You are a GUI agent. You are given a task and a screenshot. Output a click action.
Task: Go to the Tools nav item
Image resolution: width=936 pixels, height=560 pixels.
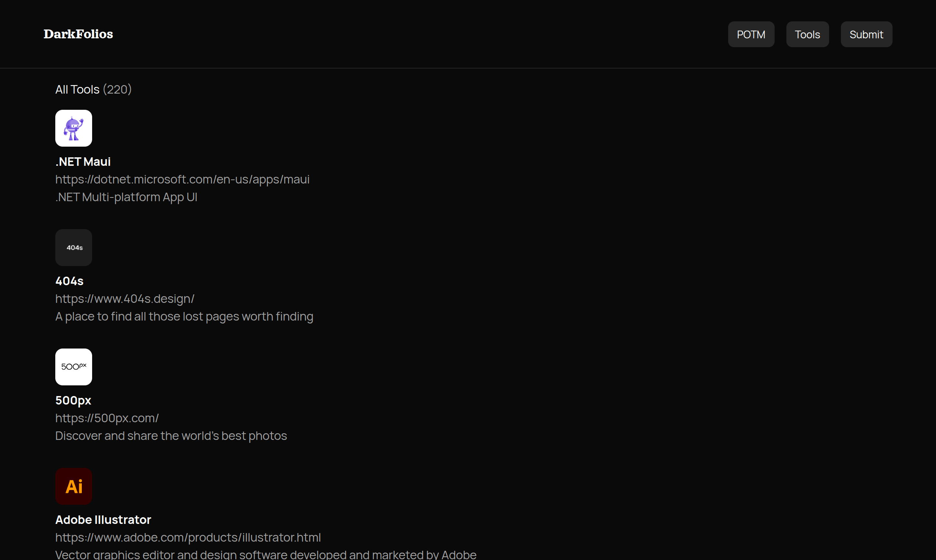tap(807, 34)
